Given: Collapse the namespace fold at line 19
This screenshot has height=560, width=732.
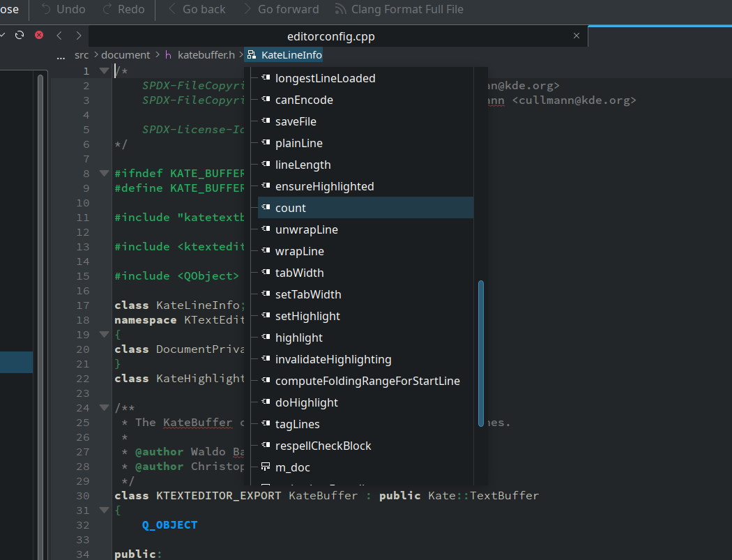Looking at the screenshot, I should click(x=104, y=335).
